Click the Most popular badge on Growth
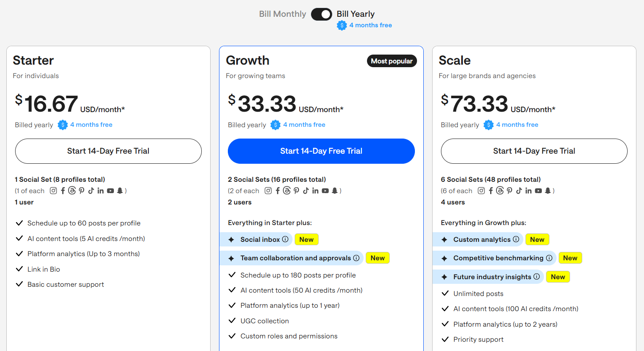Image resolution: width=644 pixels, height=351 pixels. [391, 61]
